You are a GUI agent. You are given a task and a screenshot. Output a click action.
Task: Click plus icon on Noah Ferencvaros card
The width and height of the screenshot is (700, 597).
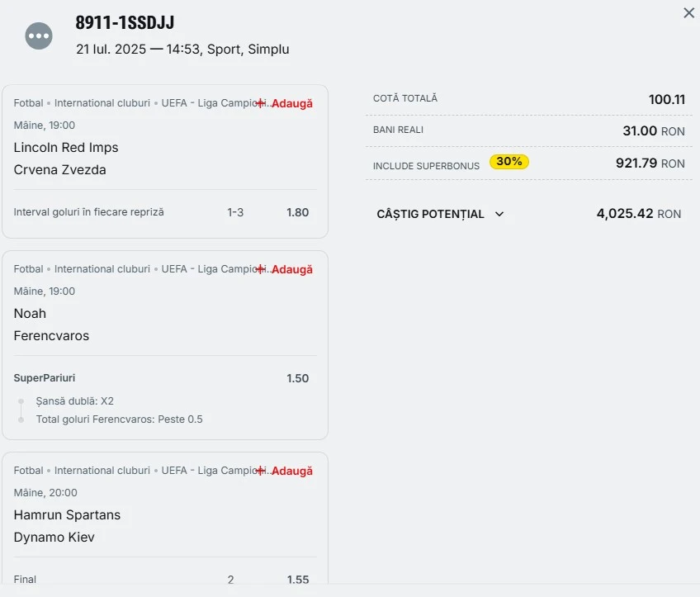click(x=261, y=270)
